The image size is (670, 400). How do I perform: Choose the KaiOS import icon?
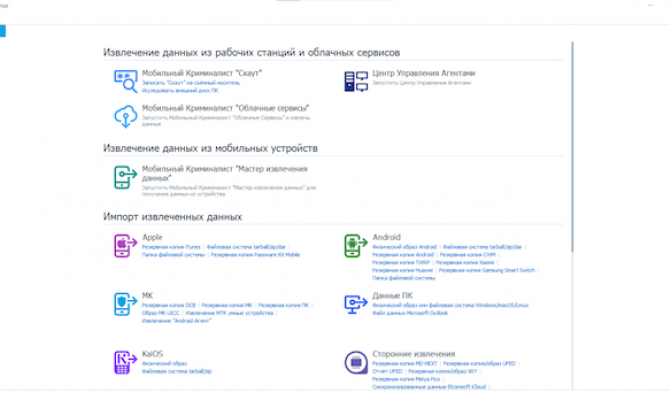tap(126, 362)
